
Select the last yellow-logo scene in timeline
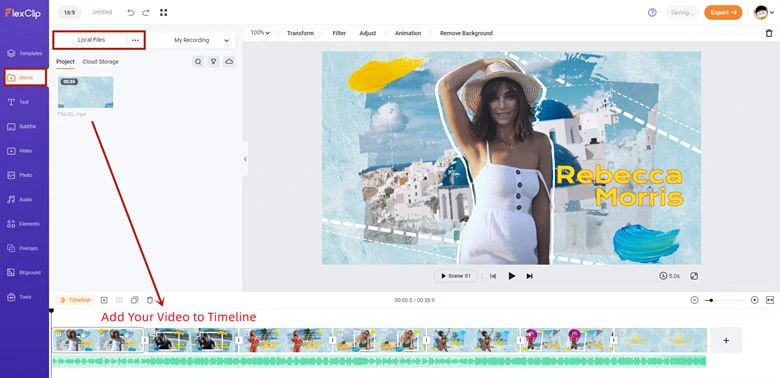click(x=661, y=340)
